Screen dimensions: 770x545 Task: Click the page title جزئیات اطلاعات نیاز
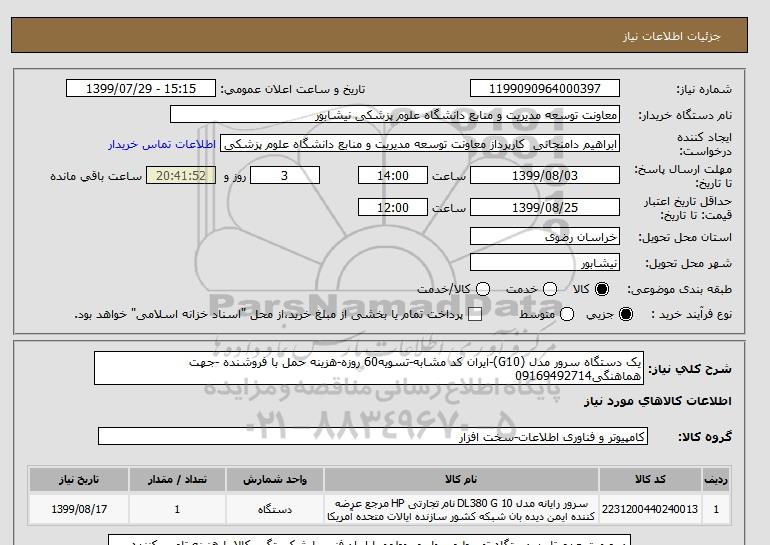coord(671,36)
